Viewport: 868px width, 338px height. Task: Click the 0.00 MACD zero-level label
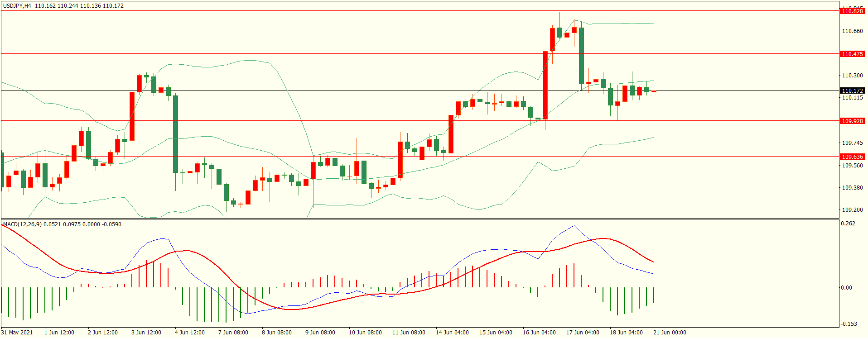click(846, 288)
